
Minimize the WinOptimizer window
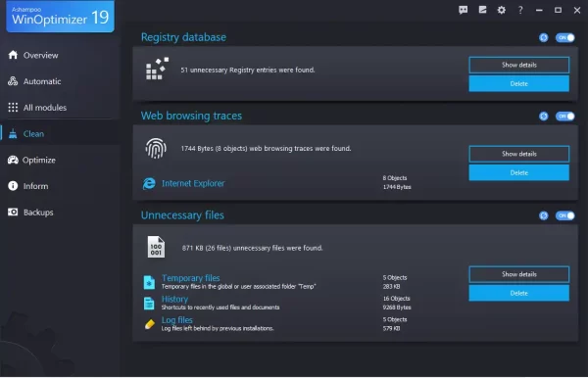tap(539, 11)
